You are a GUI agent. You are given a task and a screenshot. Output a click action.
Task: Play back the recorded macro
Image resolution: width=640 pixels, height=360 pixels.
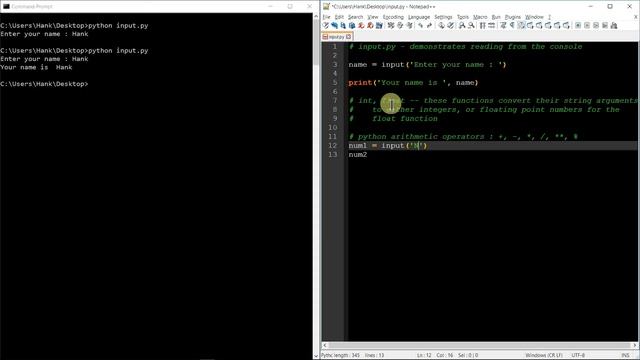click(596, 25)
